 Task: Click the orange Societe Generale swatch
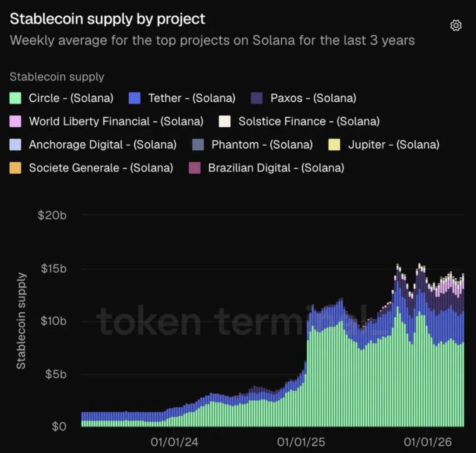click(14, 168)
